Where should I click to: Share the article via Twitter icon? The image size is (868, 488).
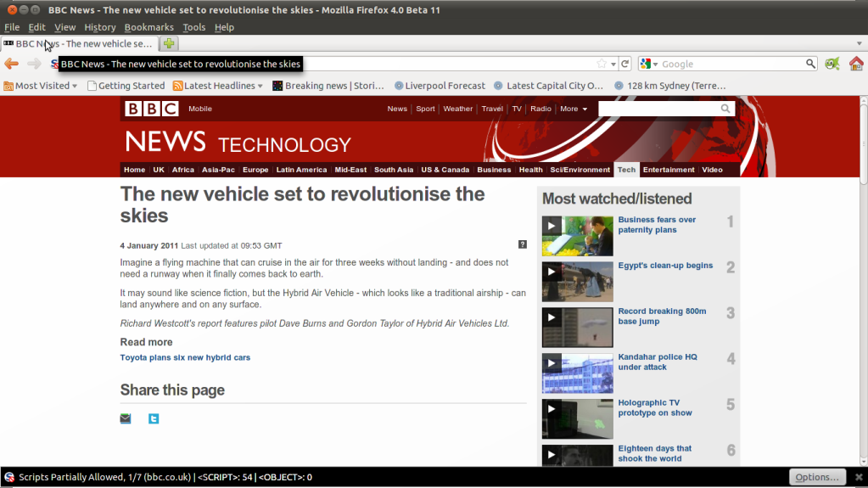154,418
